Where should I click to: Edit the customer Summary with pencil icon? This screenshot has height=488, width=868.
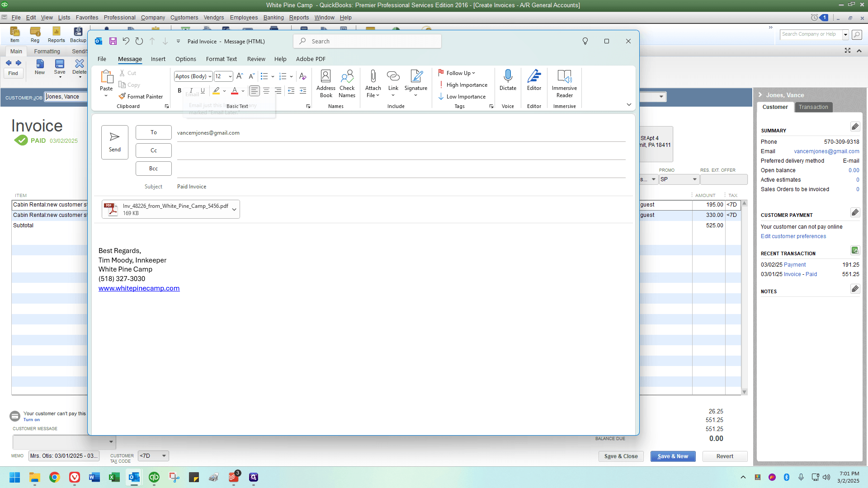pyautogui.click(x=855, y=127)
